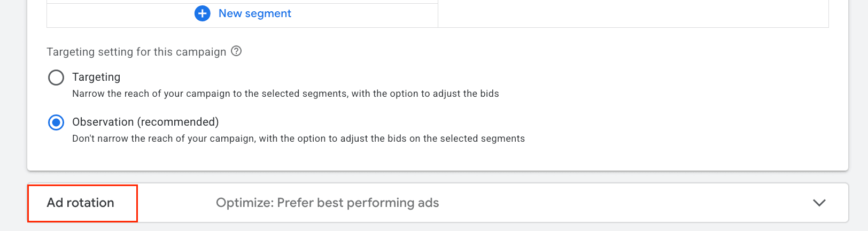
Task: Click the 'Don't narrow the reach' description
Action: coord(298,138)
